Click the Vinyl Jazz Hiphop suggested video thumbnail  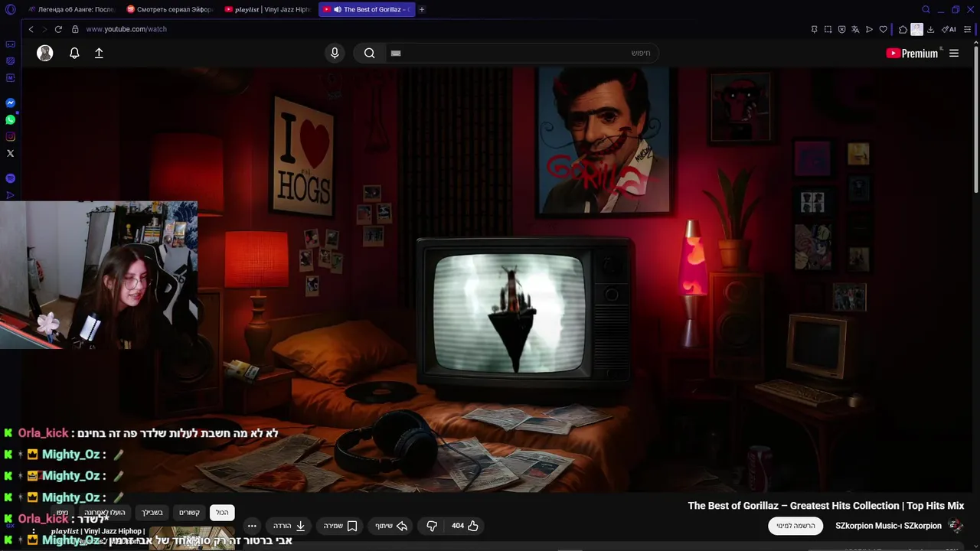coord(192,538)
